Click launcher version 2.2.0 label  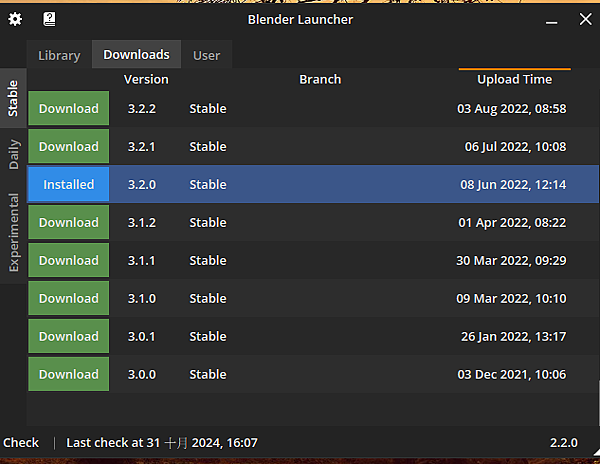coord(564,443)
